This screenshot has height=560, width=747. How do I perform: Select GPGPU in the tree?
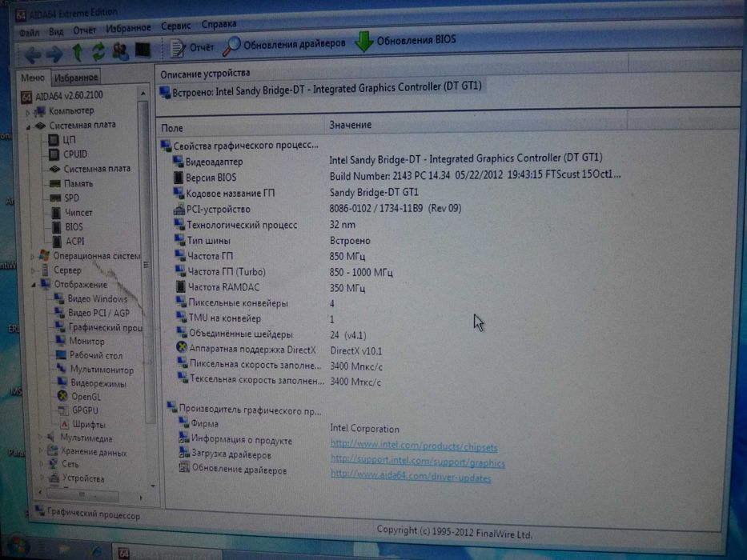(x=78, y=410)
